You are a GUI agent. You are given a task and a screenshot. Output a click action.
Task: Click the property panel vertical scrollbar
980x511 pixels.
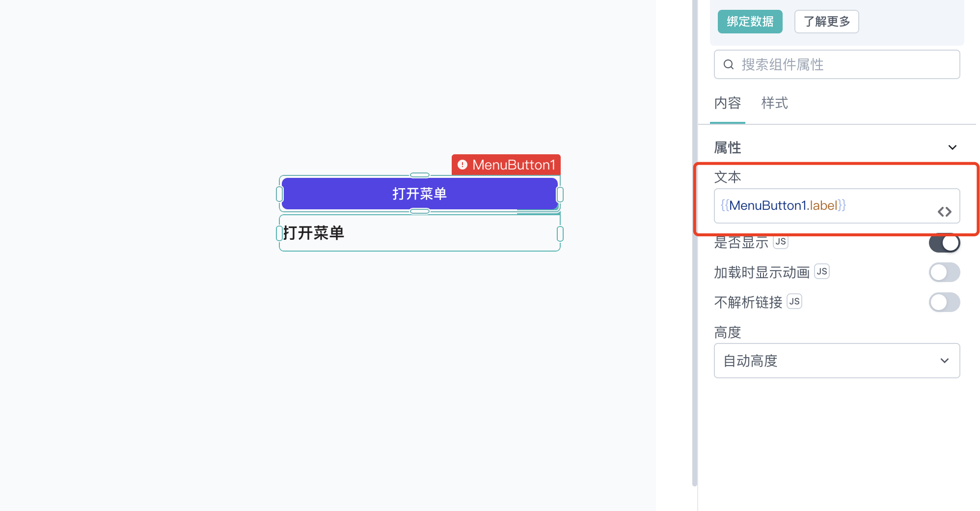click(x=694, y=243)
